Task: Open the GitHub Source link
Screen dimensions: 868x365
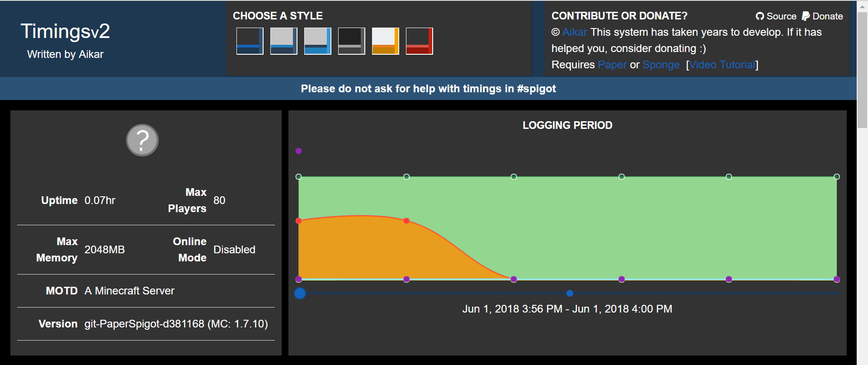Action: pyautogui.click(x=776, y=16)
